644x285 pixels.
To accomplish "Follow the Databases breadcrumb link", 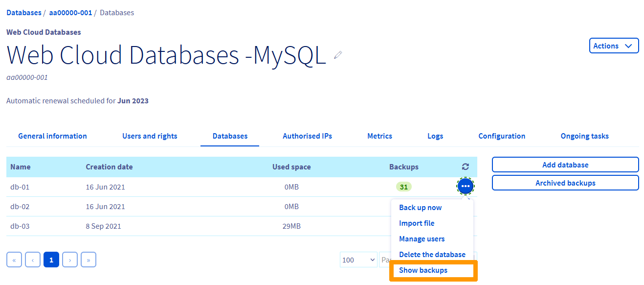I will pos(23,12).
